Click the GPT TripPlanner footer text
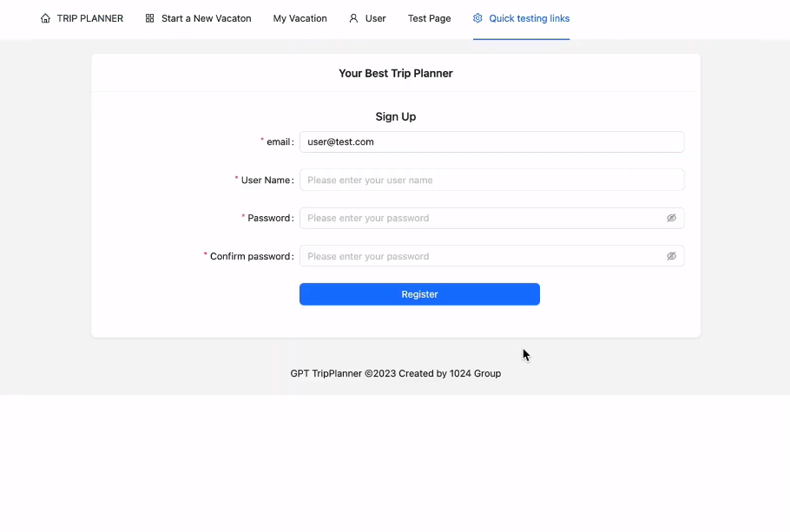 (x=395, y=373)
